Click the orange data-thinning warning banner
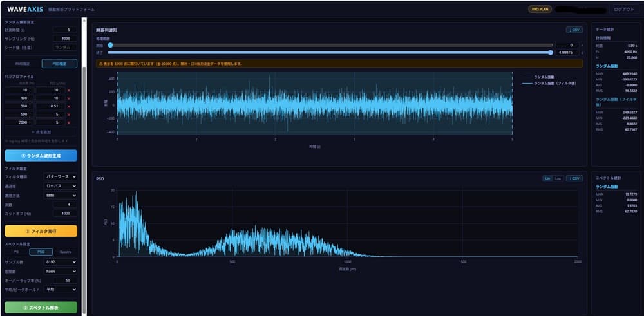The width and height of the screenshot is (644, 316). (339, 64)
